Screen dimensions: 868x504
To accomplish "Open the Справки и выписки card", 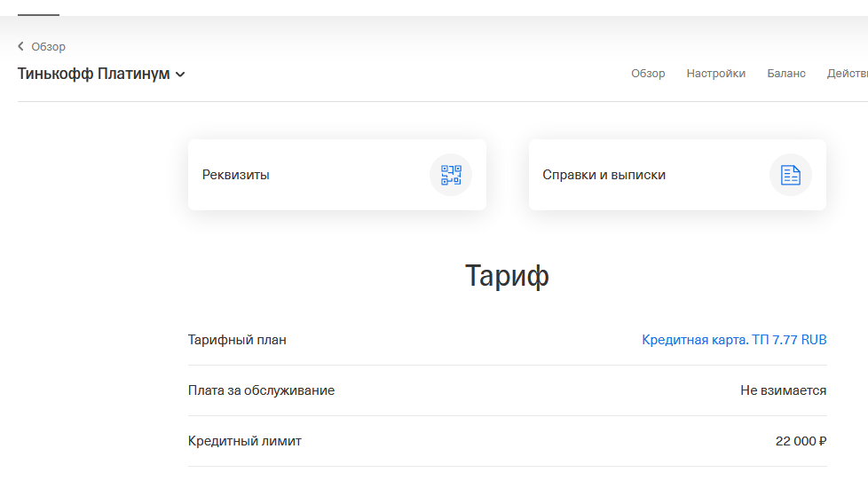I will click(677, 175).
